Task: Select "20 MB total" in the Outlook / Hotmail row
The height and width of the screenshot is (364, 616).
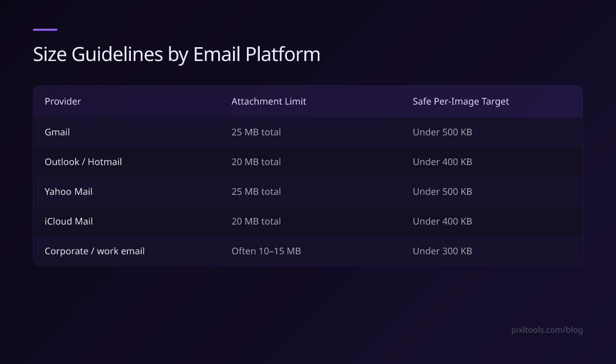Action: click(256, 162)
